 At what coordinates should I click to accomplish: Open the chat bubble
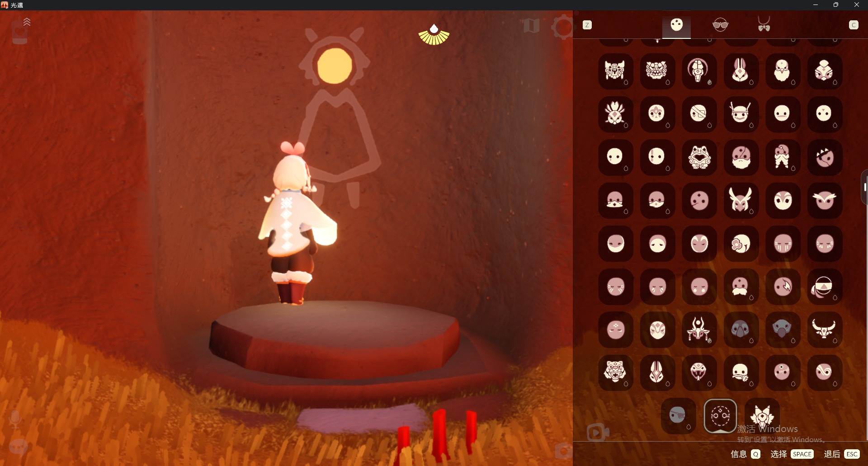pyautogui.click(x=19, y=447)
